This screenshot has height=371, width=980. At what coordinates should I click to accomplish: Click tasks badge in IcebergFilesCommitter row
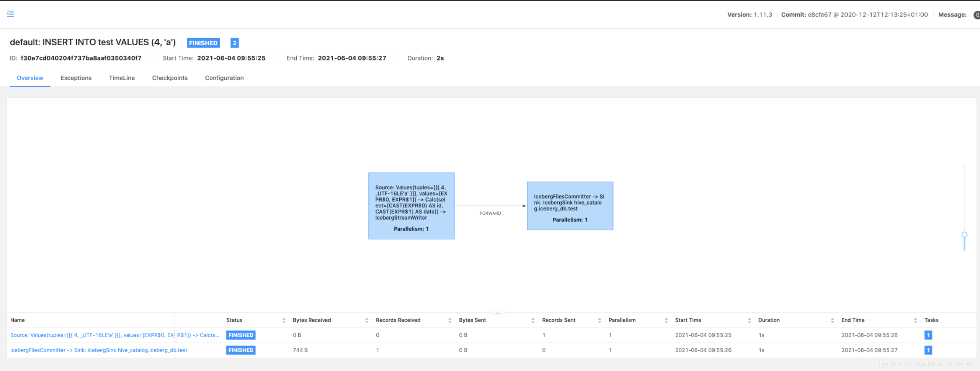[x=928, y=350]
